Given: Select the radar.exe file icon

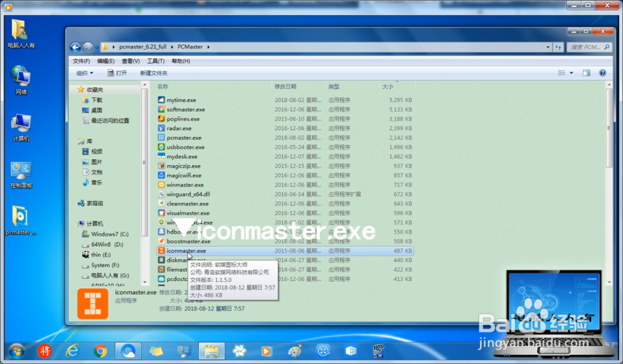Looking at the screenshot, I should click(161, 128).
